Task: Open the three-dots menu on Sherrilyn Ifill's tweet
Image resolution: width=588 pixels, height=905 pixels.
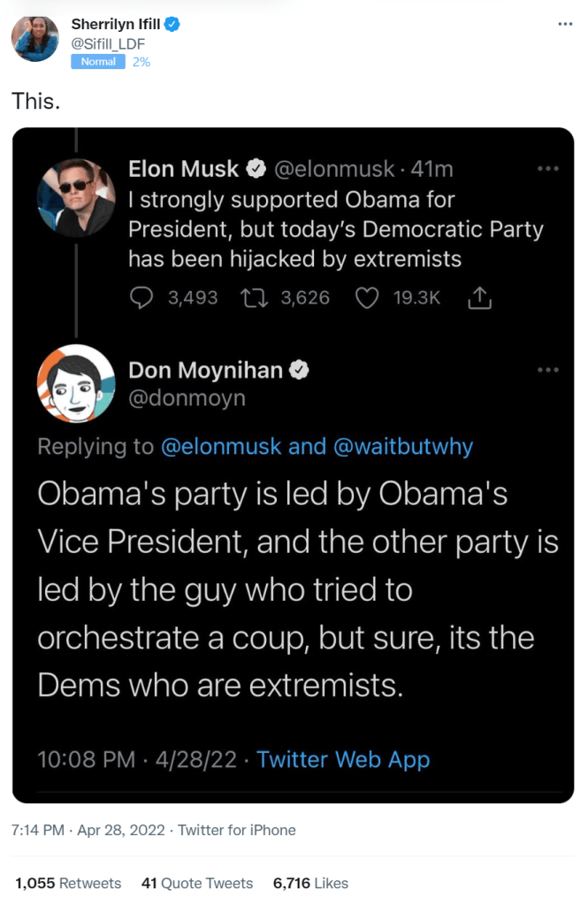Action: pos(566,24)
